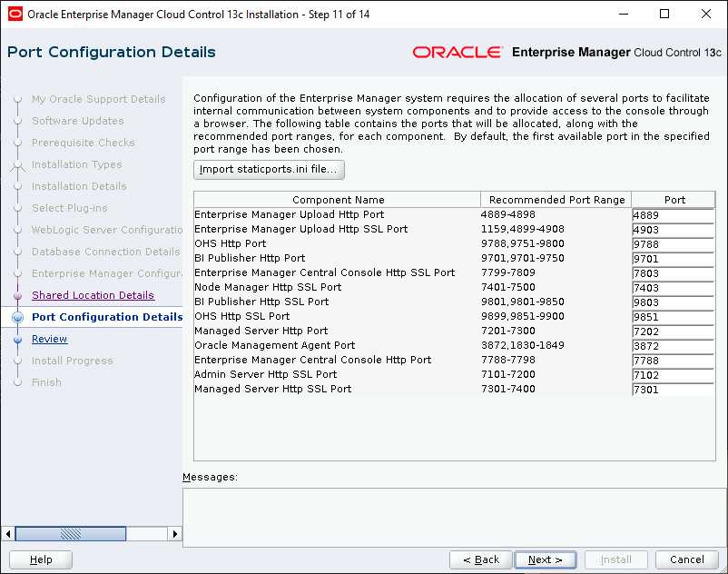Click the Finish step
Viewport: 728px width, 574px height.
tap(46, 382)
